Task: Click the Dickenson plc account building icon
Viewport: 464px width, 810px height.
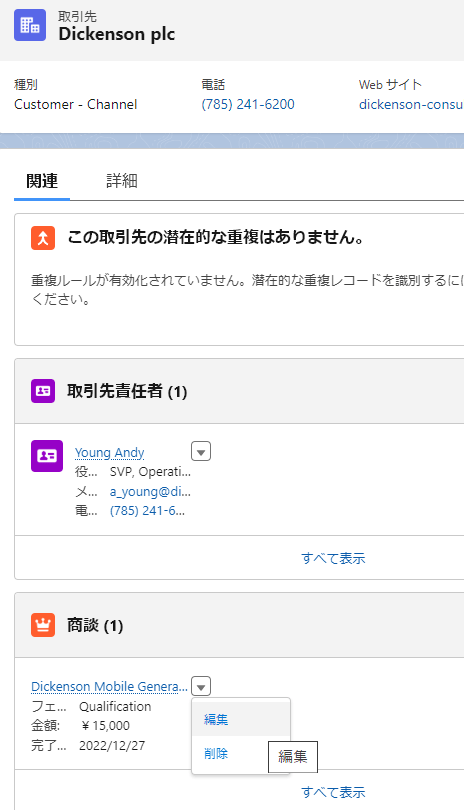Action: click(x=30, y=25)
